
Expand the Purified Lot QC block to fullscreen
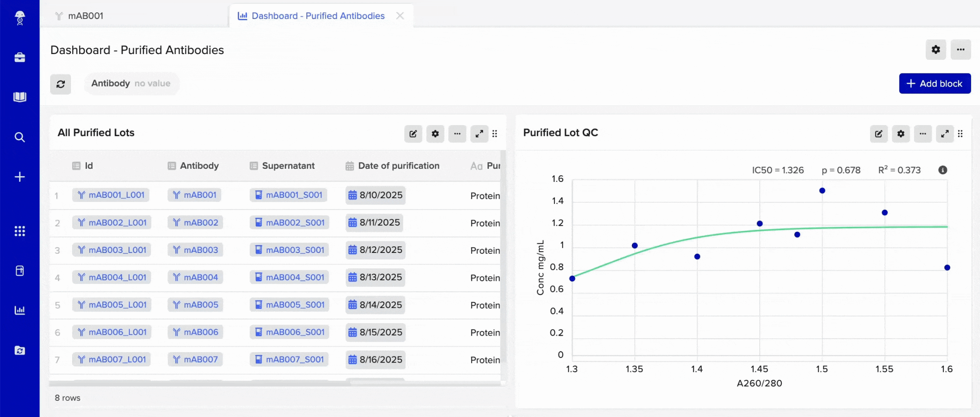click(945, 134)
